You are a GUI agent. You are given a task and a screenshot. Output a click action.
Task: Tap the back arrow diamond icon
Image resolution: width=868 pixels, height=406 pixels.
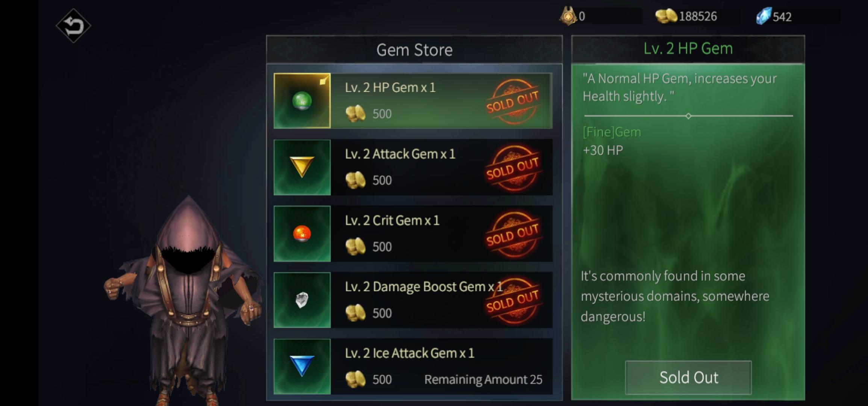[73, 26]
